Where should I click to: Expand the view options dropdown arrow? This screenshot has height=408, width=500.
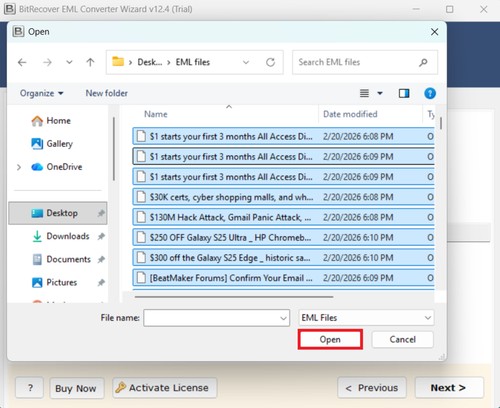380,94
